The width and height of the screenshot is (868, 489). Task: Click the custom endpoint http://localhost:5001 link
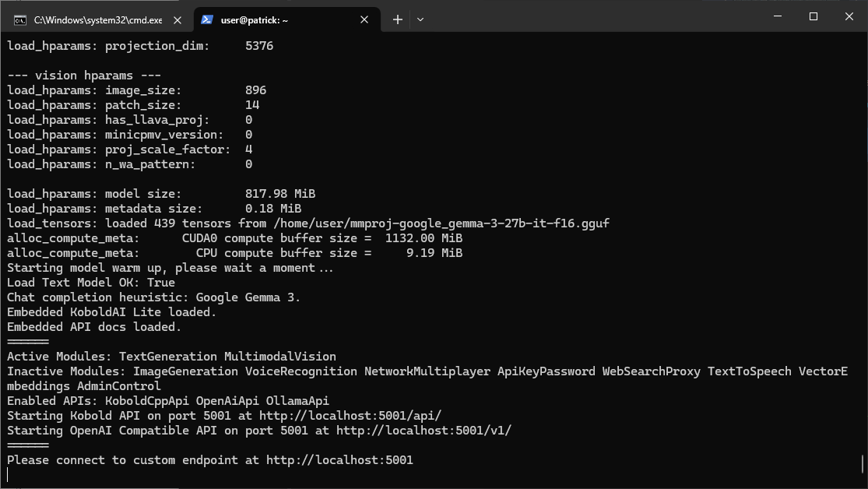pos(339,460)
